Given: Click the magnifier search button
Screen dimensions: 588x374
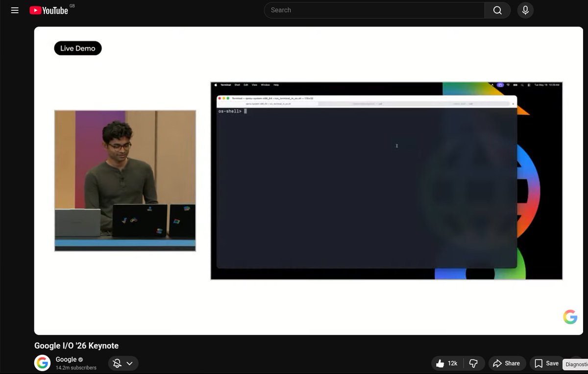Looking at the screenshot, I should click(x=497, y=10).
